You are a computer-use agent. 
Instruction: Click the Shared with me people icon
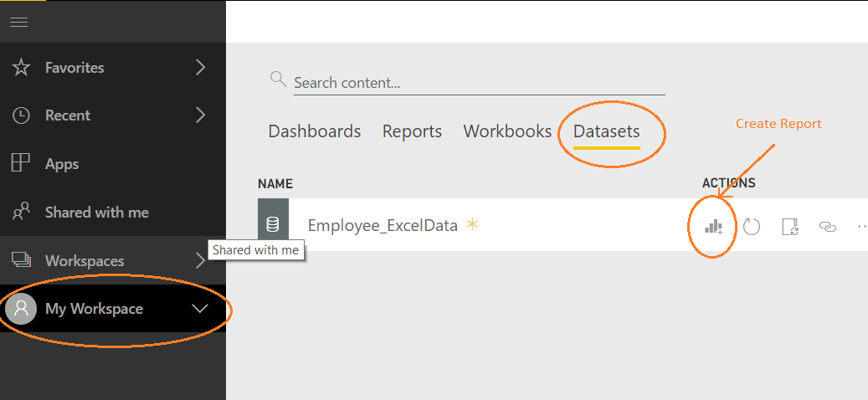click(21, 212)
